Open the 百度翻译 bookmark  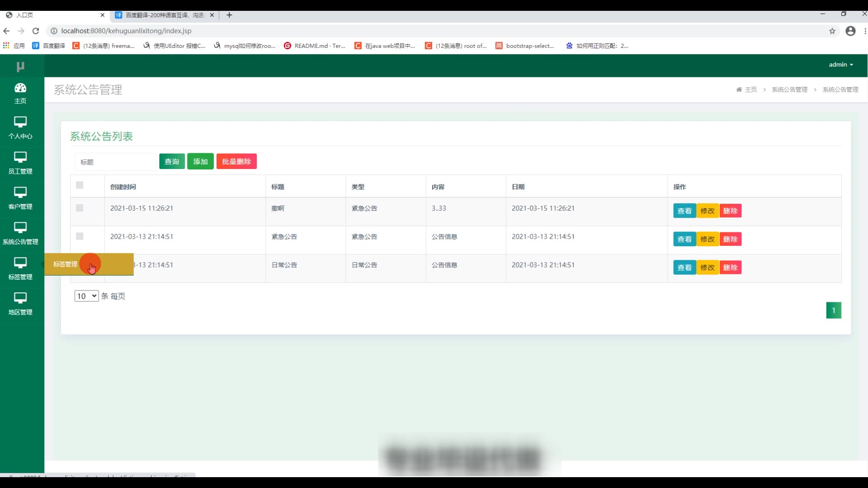click(49, 46)
